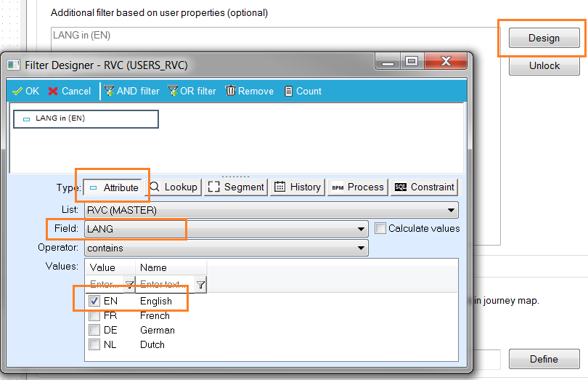Select the Lookup filter type
The width and height of the screenshot is (588, 380).
(173, 187)
